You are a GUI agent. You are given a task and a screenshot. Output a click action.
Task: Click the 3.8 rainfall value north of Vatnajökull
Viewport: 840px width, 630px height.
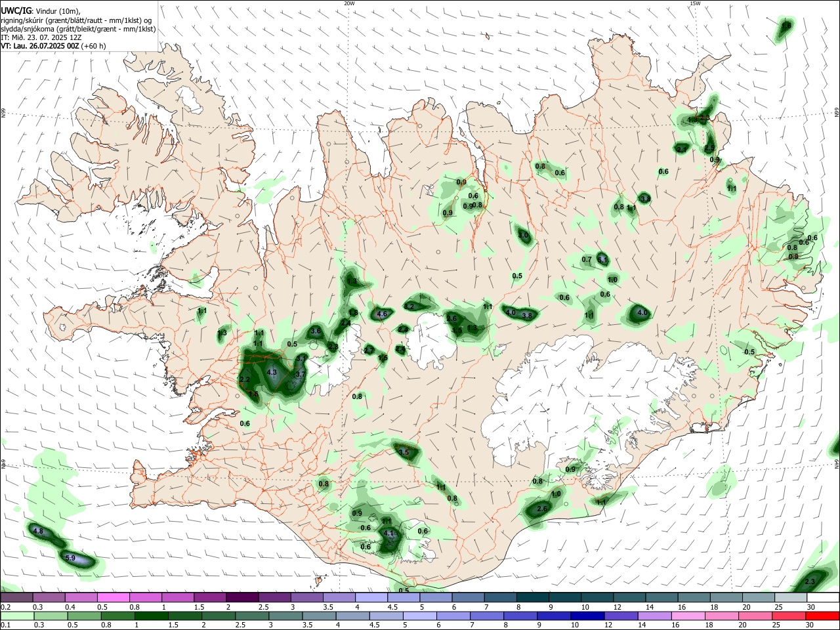pyautogui.click(x=526, y=316)
